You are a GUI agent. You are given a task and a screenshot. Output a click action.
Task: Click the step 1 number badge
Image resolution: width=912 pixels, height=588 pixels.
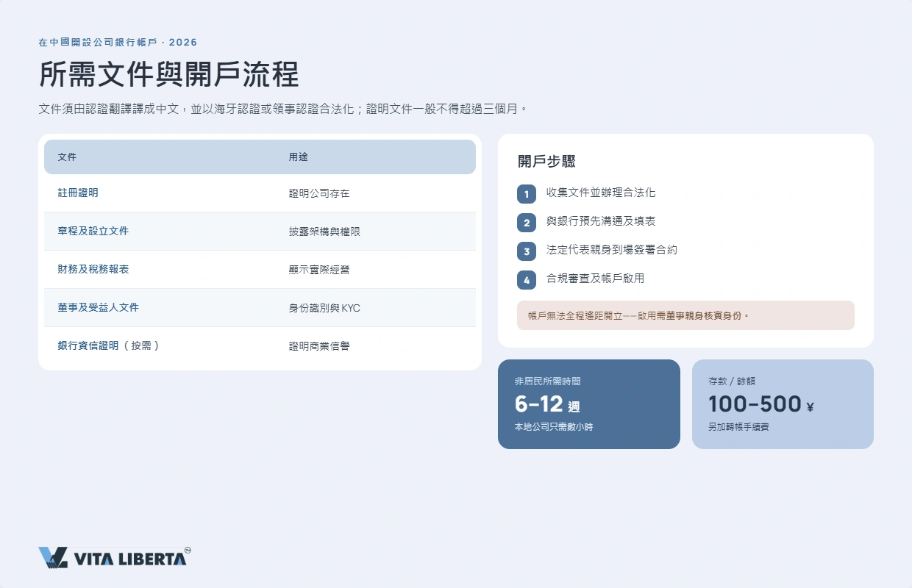pos(527,194)
